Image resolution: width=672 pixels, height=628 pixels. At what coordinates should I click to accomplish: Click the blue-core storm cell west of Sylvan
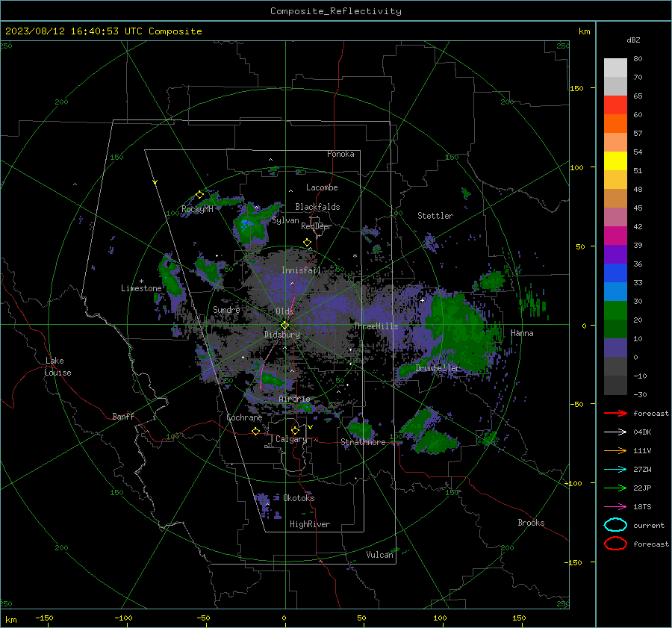[251, 226]
